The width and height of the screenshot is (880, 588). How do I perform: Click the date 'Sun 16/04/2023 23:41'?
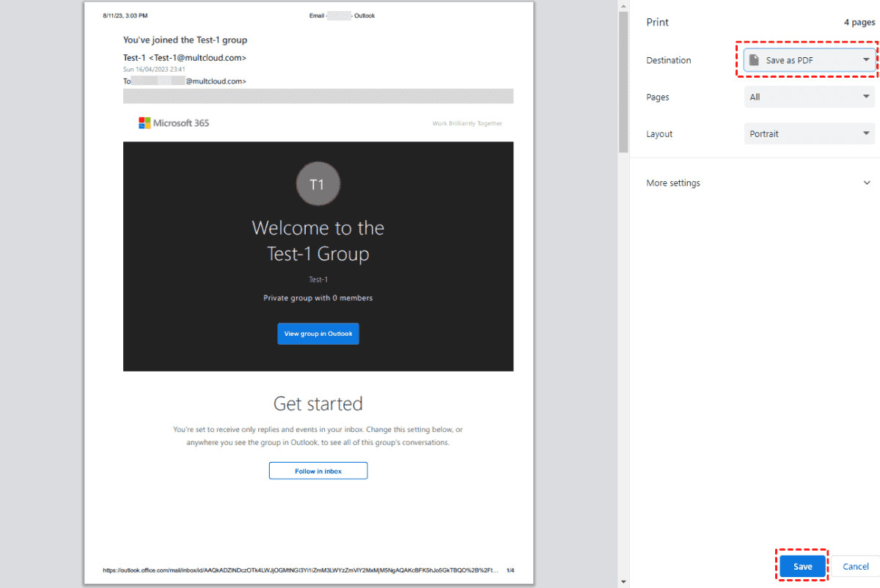(x=154, y=70)
